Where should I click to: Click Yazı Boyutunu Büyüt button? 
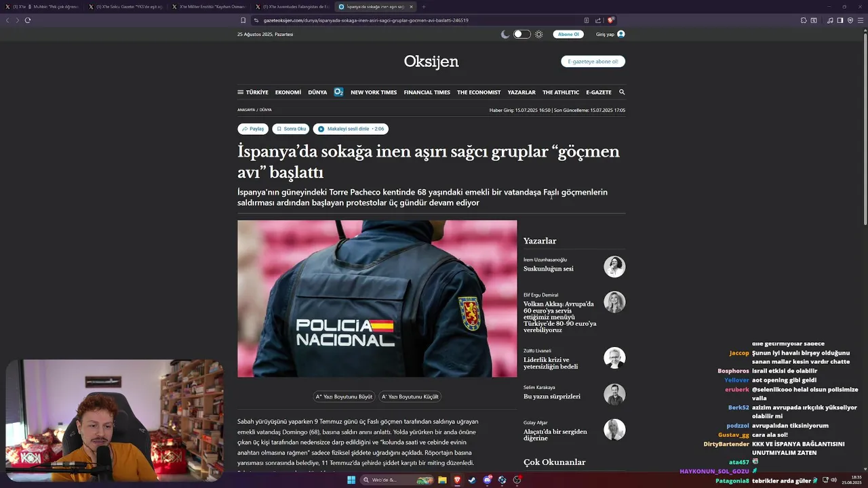point(344,396)
